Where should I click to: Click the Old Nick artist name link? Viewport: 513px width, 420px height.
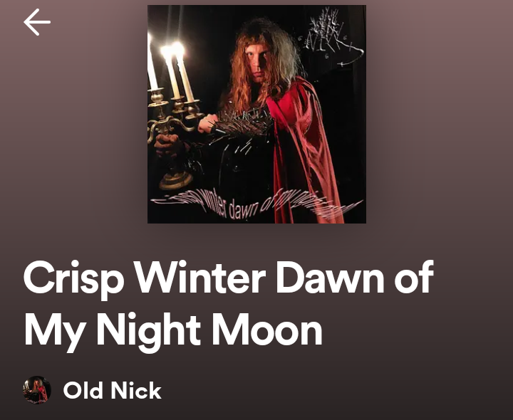[113, 390]
